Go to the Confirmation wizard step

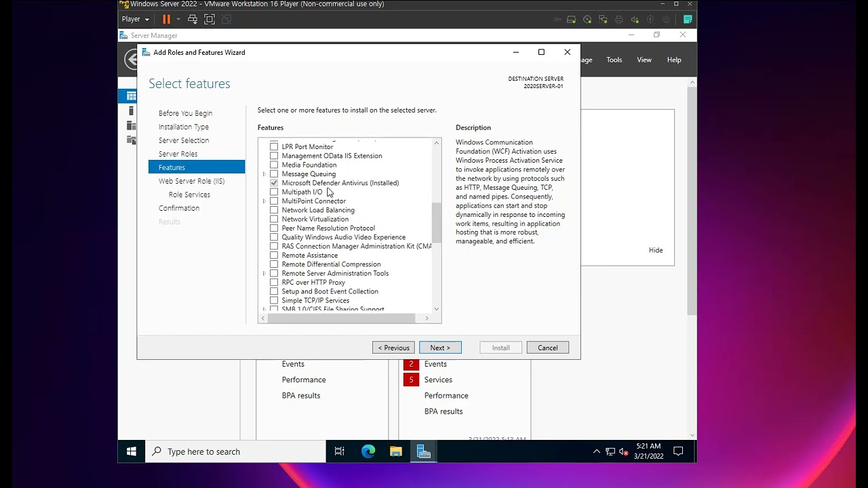click(x=179, y=208)
